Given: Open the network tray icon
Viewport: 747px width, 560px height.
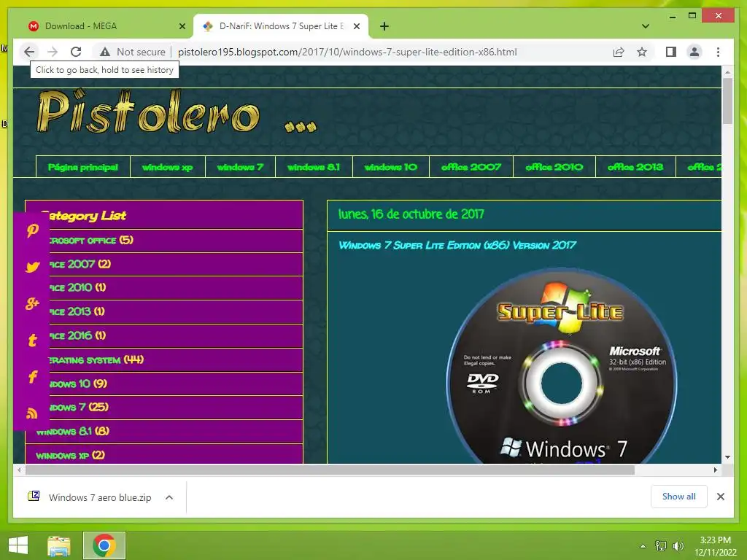Looking at the screenshot, I should [x=661, y=546].
